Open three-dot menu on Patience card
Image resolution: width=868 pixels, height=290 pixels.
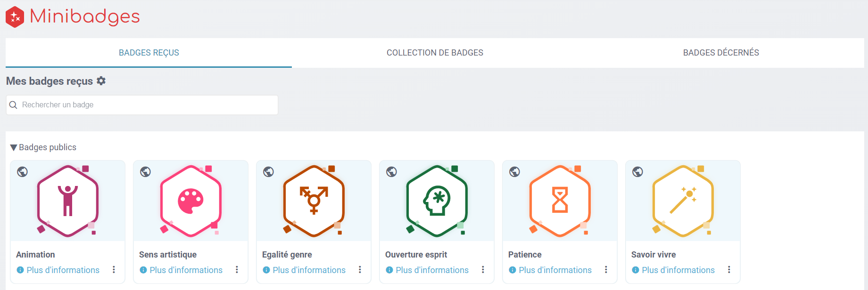[x=606, y=270]
